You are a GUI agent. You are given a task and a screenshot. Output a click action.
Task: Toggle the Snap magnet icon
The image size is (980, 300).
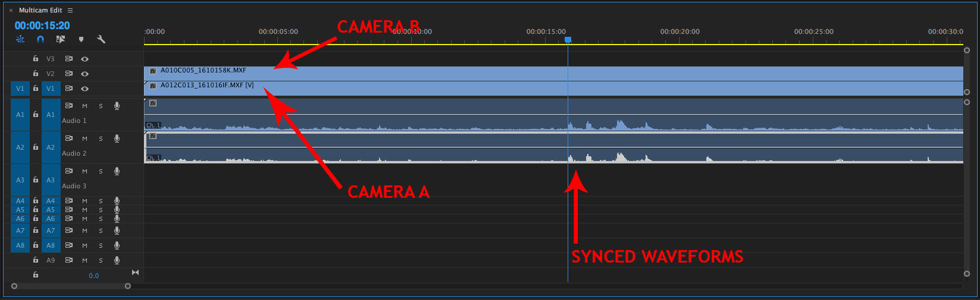40,39
